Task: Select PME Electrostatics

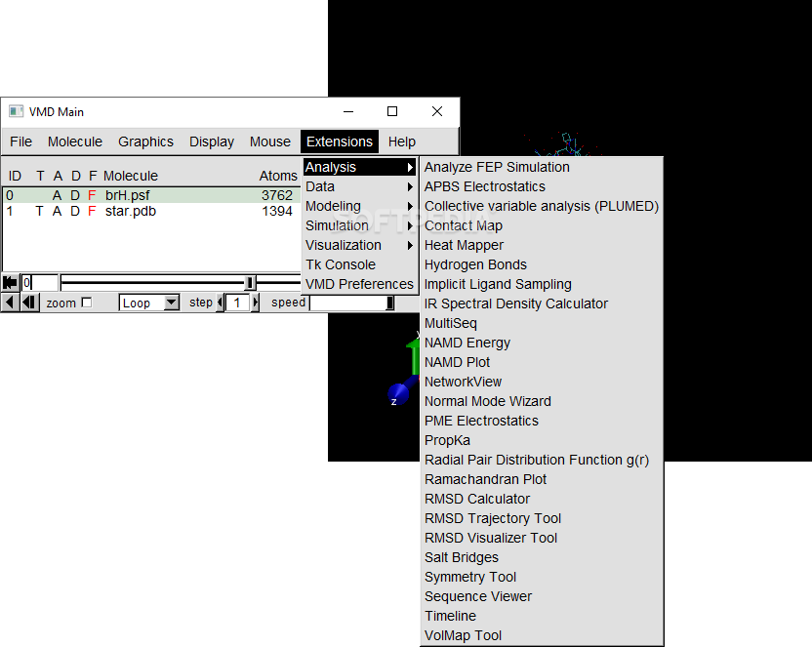Action: pyautogui.click(x=541, y=421)
